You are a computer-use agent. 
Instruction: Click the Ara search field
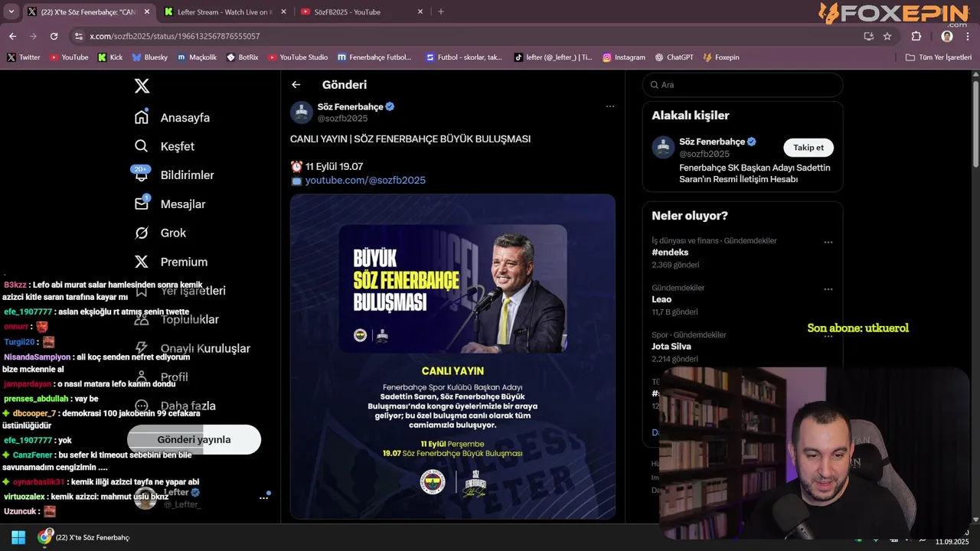pyautogui.click(x=743, y=85)
